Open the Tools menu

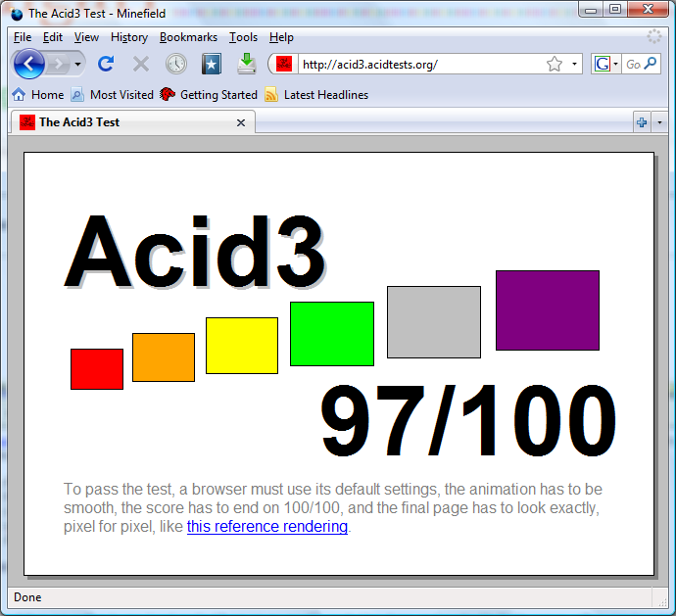click(243, 37)
